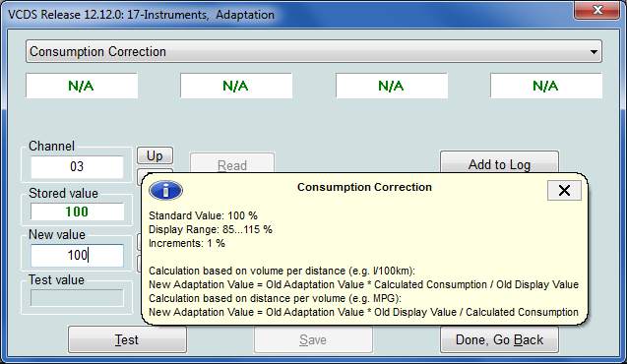Click the 'Stored value' label
This screenshot has width=627, height=364.
[63, 193]
